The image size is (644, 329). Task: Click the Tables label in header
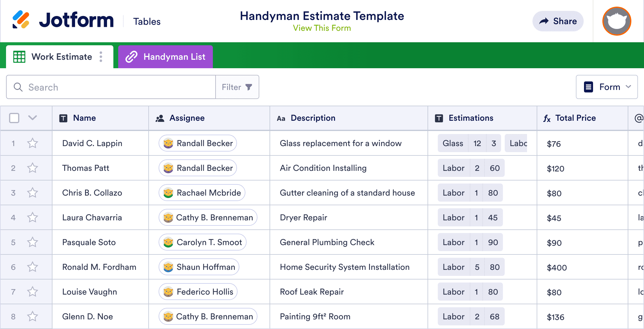point(147,21)
